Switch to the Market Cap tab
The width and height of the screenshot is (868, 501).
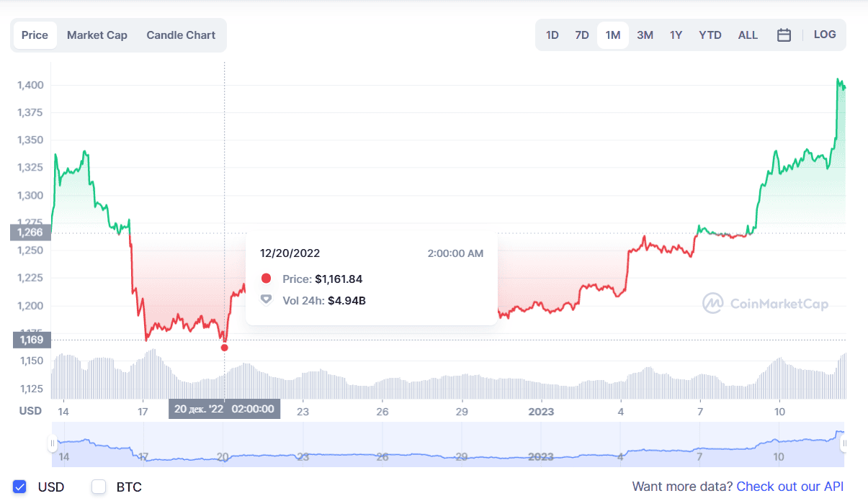97,35
